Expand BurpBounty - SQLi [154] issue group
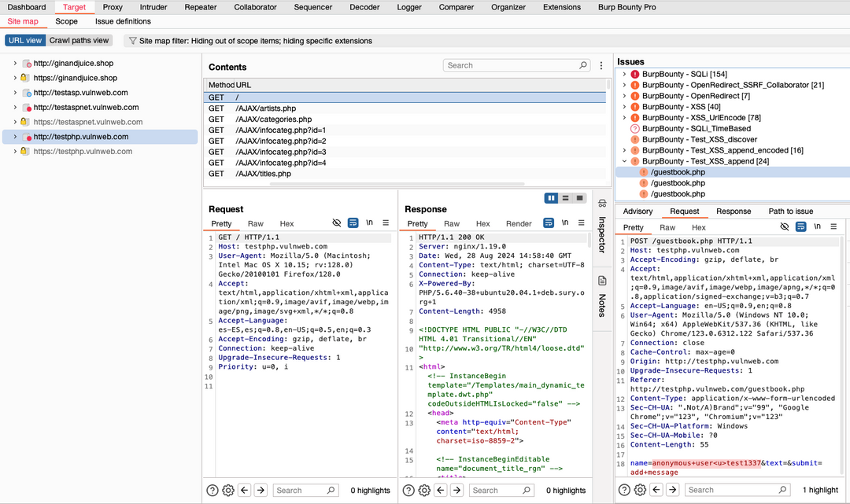This screenshot has width=850, height=504. coord(624,74)
